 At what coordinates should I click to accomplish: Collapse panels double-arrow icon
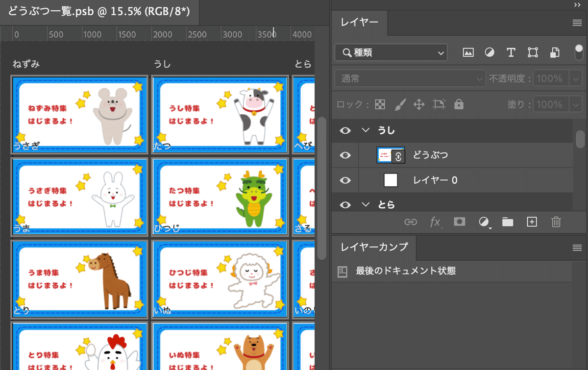[x=577, y=4]
